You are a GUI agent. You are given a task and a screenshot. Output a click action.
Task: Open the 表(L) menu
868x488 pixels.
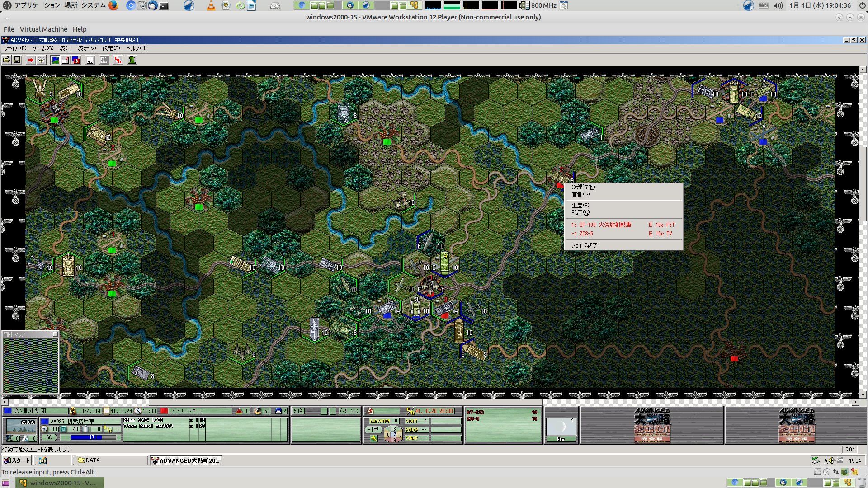(66, 48)
